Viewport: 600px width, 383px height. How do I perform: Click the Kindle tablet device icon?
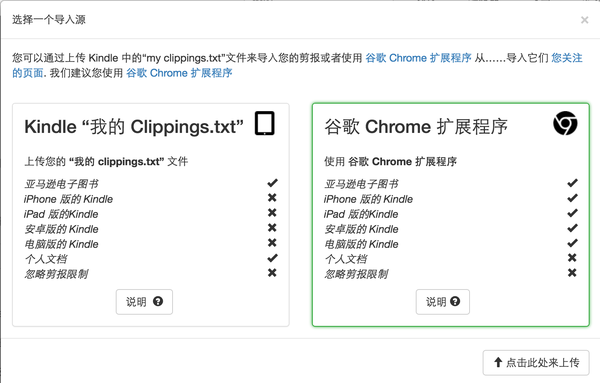coord(265,123)
